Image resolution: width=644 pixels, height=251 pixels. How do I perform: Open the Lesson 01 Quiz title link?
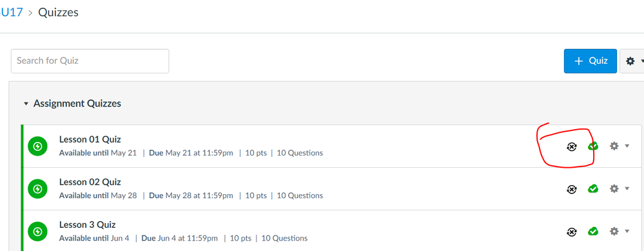tap(90, 139)
